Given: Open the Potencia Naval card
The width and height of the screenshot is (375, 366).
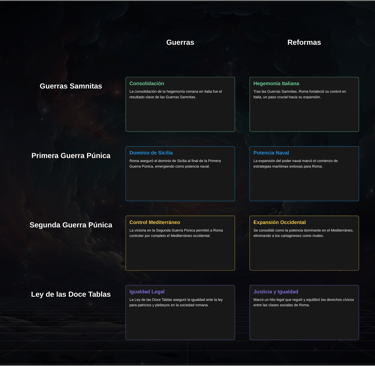Looking at the screenshot, I should pos(304,174).
